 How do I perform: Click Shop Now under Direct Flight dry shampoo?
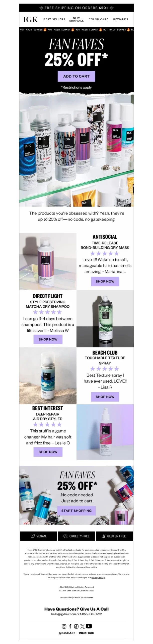(x=48, y=339)
